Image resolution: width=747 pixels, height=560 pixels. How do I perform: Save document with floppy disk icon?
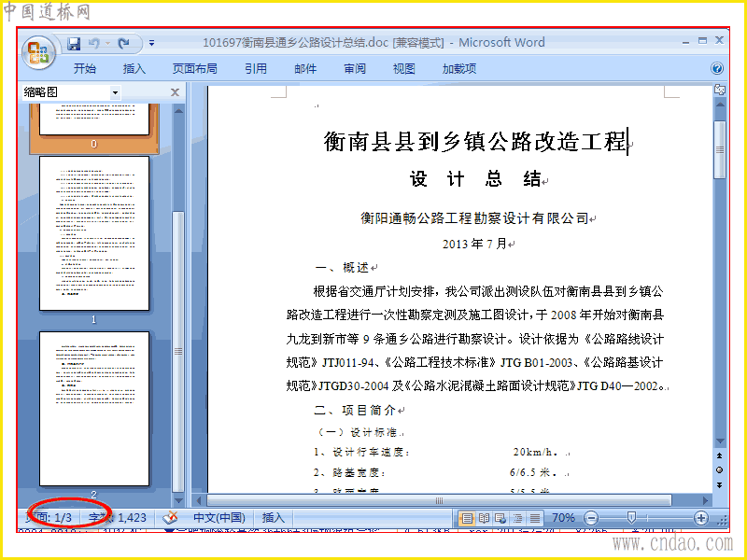[x=74, y=43]
